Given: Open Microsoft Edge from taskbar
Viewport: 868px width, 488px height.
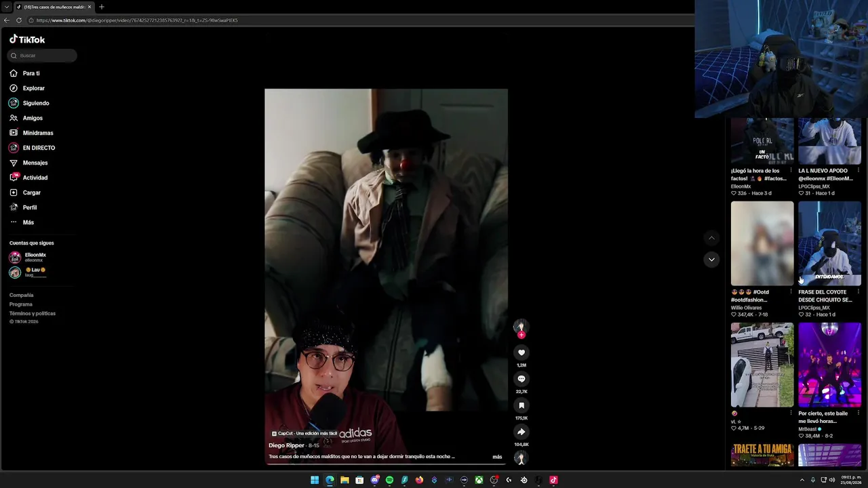Looking at the screenshot, I should [x=330, y=480].
